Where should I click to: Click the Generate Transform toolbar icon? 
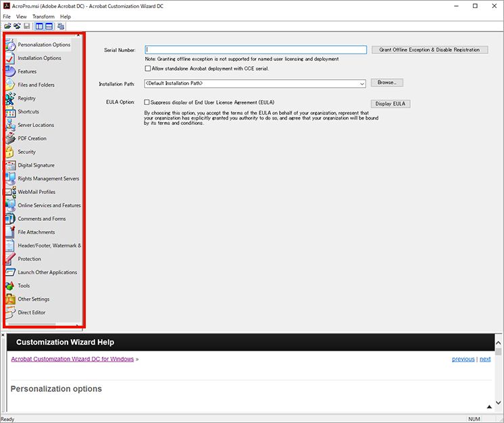pyautogui.click(x=61, y=26)
